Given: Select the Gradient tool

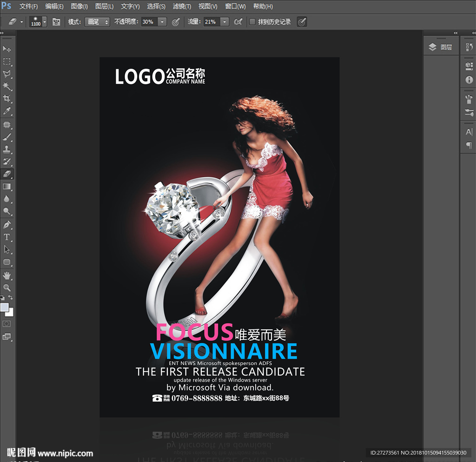Looking at the screenshot, I should [x=7, y=187].
